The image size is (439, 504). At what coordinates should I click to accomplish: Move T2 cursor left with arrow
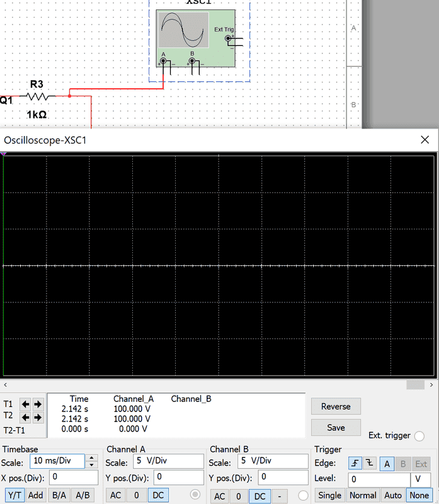[25, 417]
